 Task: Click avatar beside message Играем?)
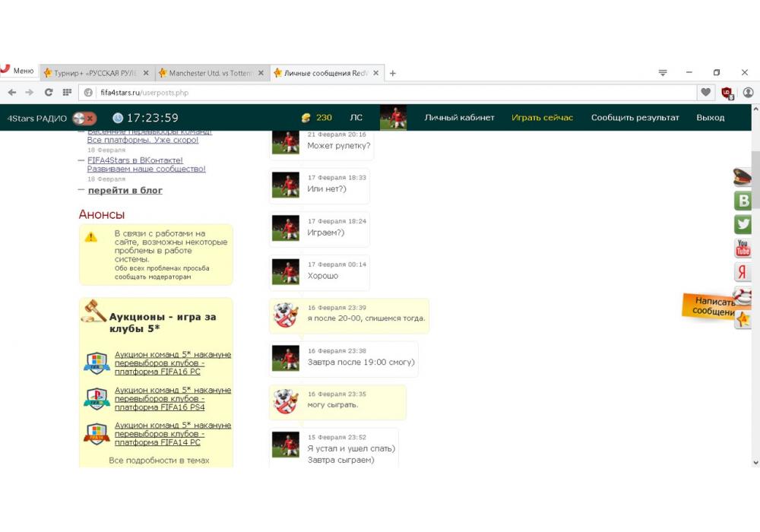click(x=286, y=228)
